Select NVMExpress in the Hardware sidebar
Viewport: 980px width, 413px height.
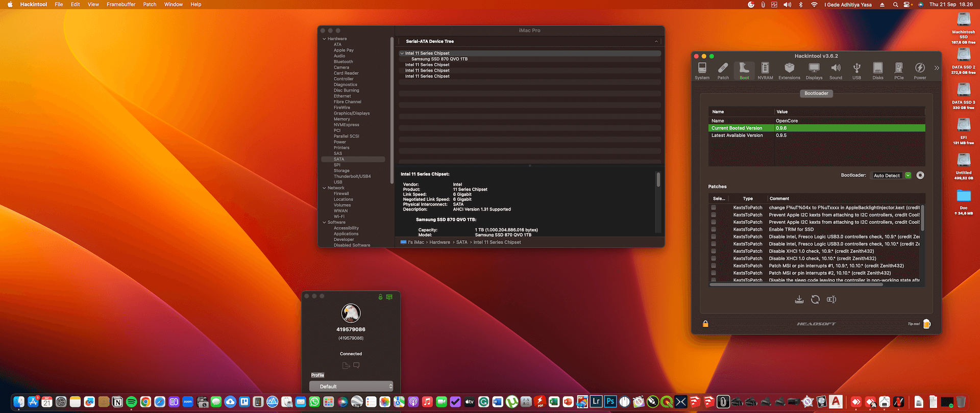(347, 125)
